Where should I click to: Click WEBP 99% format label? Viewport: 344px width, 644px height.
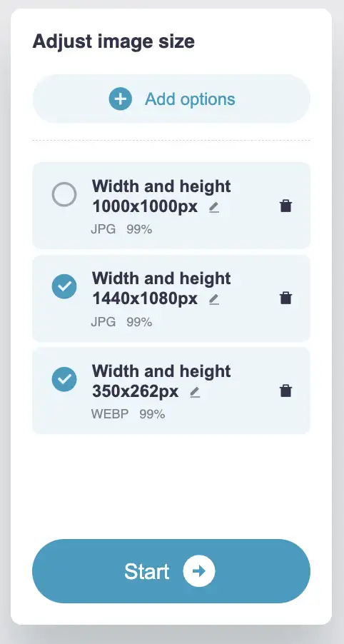click(128, 414)
